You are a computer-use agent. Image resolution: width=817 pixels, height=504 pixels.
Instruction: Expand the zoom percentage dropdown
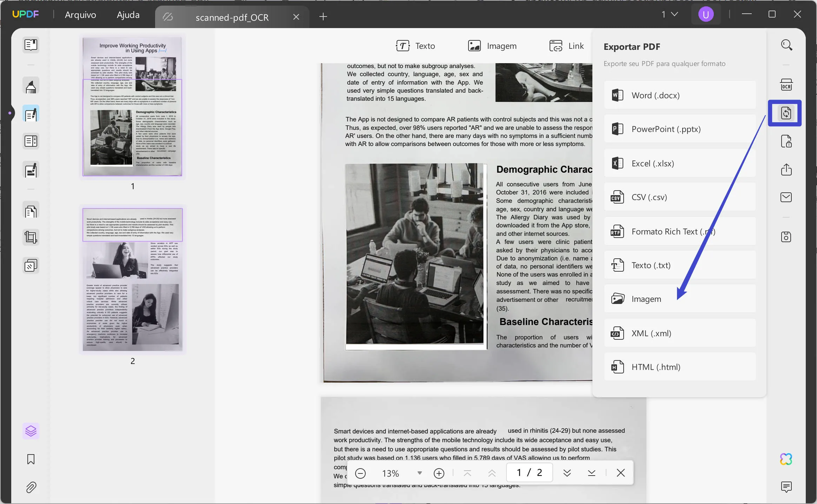(419, 473)
